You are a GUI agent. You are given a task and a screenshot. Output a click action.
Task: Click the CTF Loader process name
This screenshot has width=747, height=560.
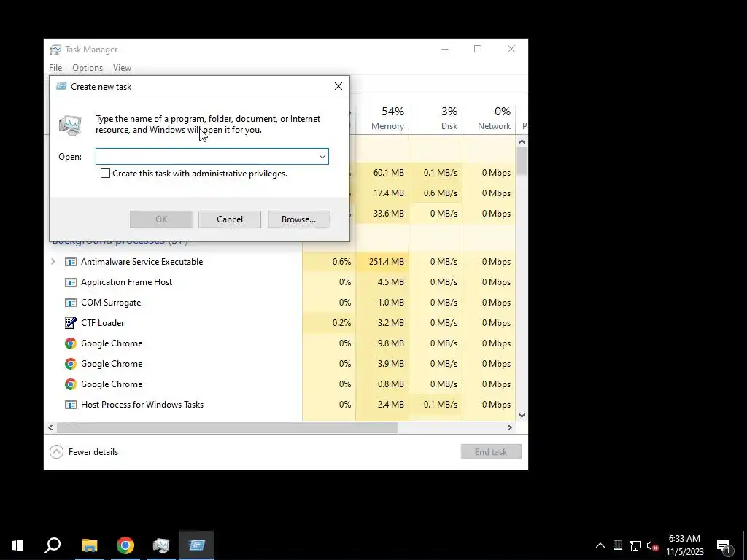[x=102, y=323]
